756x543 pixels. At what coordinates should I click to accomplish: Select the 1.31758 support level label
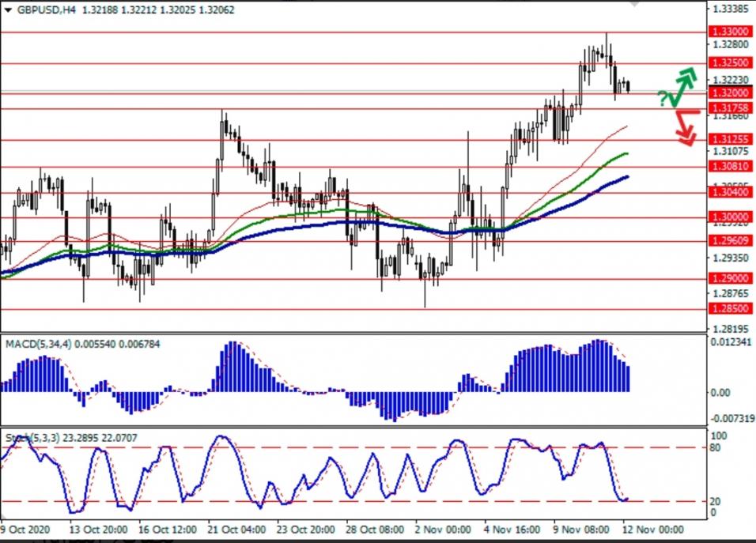click(731, 108)
